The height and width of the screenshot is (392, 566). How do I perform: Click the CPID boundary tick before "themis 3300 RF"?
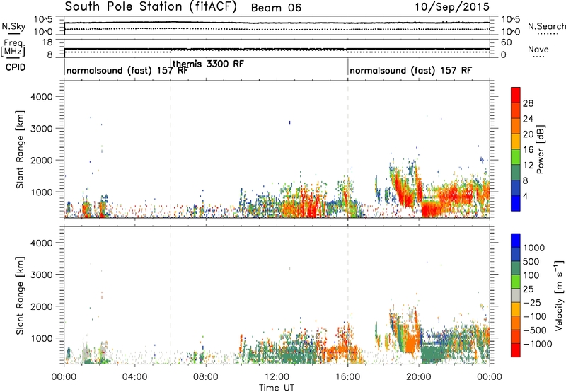[171, 66]
